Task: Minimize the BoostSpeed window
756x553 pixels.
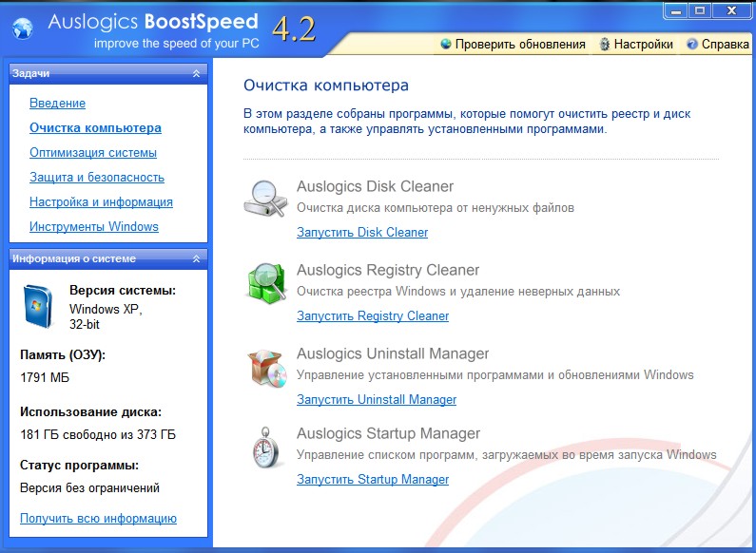Action: point(676,10)
